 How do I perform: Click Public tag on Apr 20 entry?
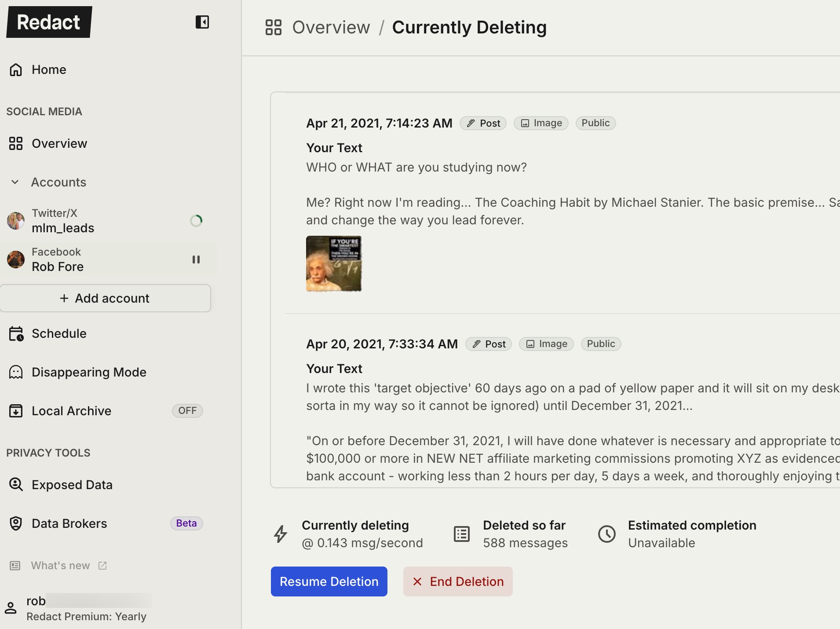(601, 344)
